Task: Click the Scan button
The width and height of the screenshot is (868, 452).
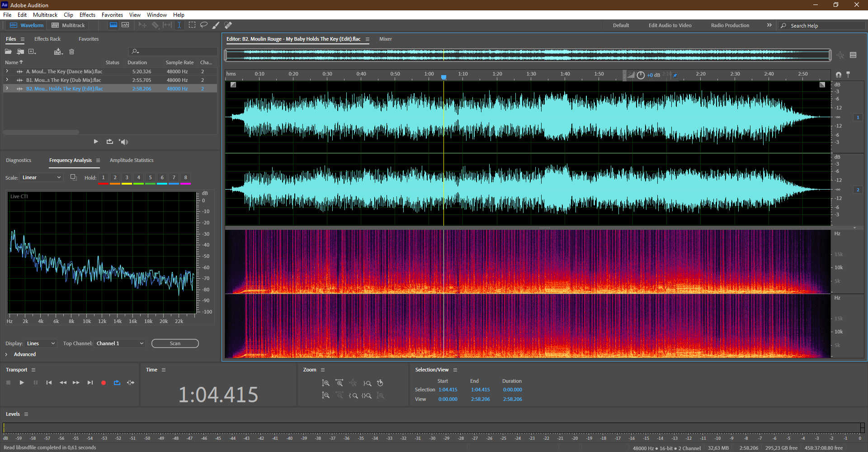Action: [x=175, y=343]
